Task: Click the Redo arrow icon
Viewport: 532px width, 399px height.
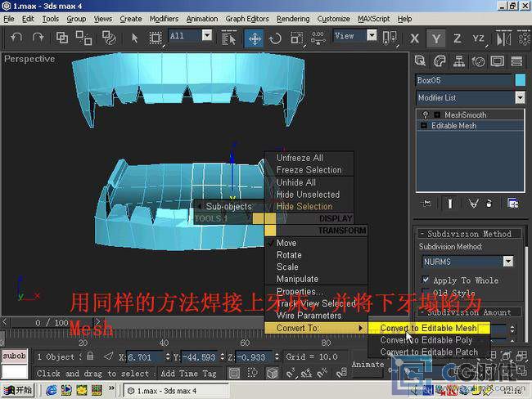Action: tap(38, 38)
